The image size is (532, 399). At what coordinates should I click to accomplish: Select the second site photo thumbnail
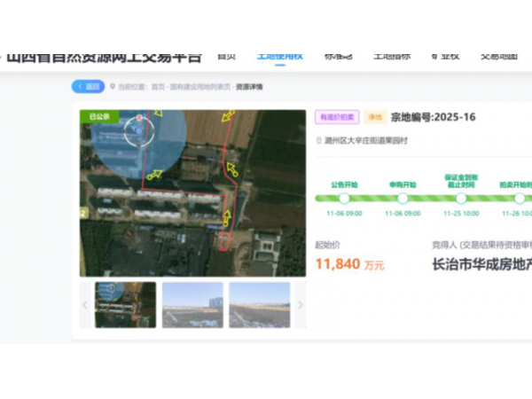pyautogui.click(x=192, y=305)
